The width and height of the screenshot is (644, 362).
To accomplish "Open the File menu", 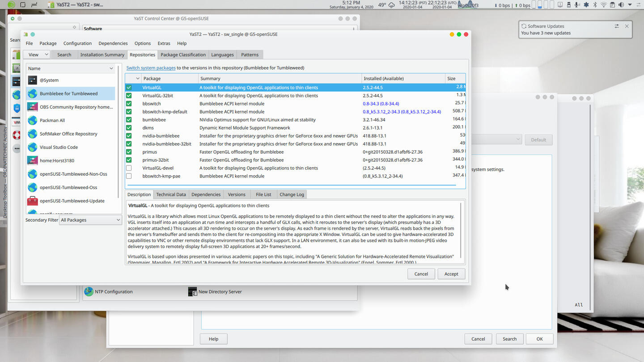I will pos(29,43).
